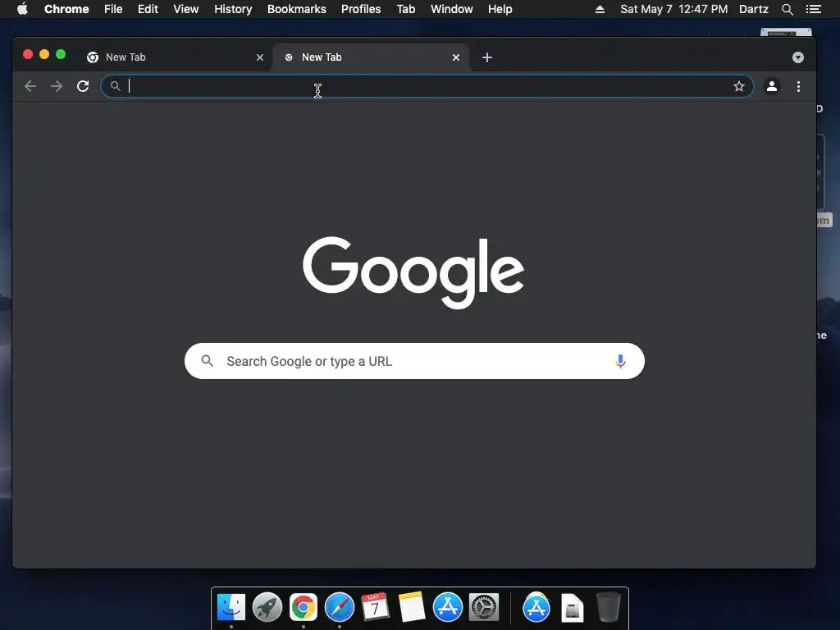Open App Store next to Notes in the dock

(447, 607)
